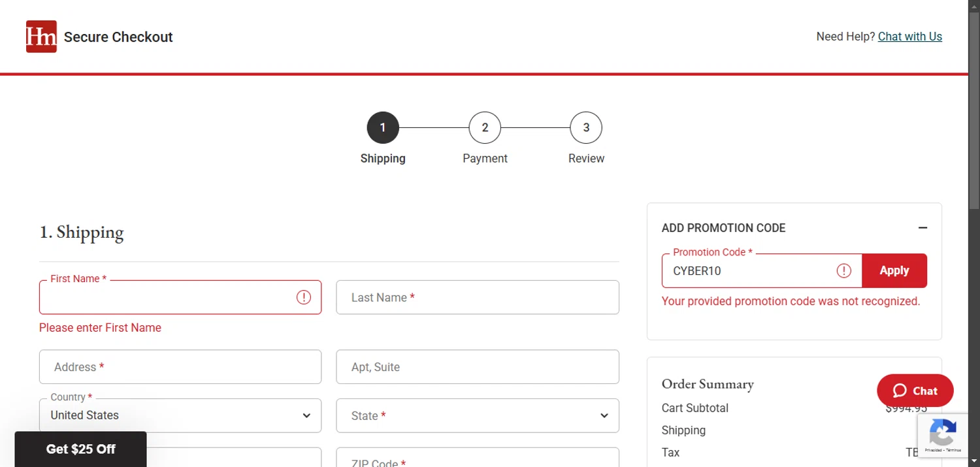
Task: Click the Hm logo icon
Action: point(41,37)
